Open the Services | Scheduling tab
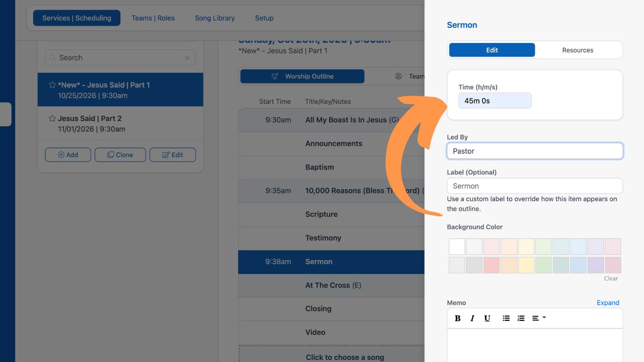Screen dimensions: 644x362 click(76, 18)
